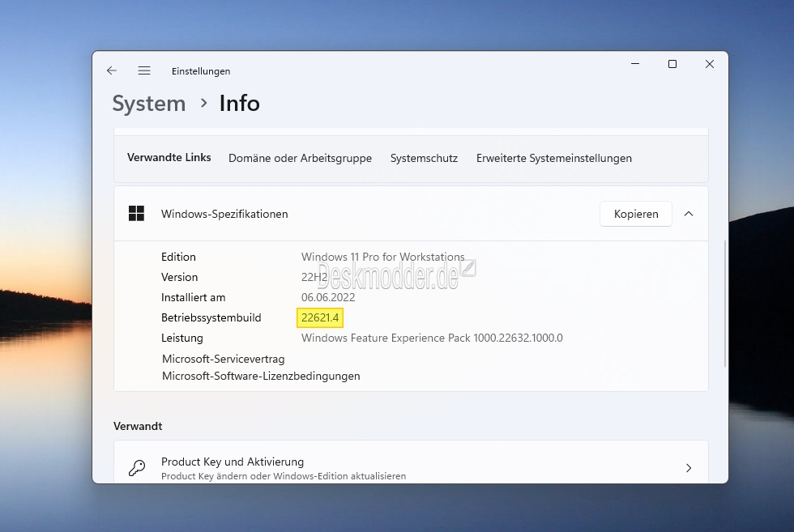Screen dimensions: 794x532
Task: Maximize the Einstellungen window
Action: pos(672,64)
